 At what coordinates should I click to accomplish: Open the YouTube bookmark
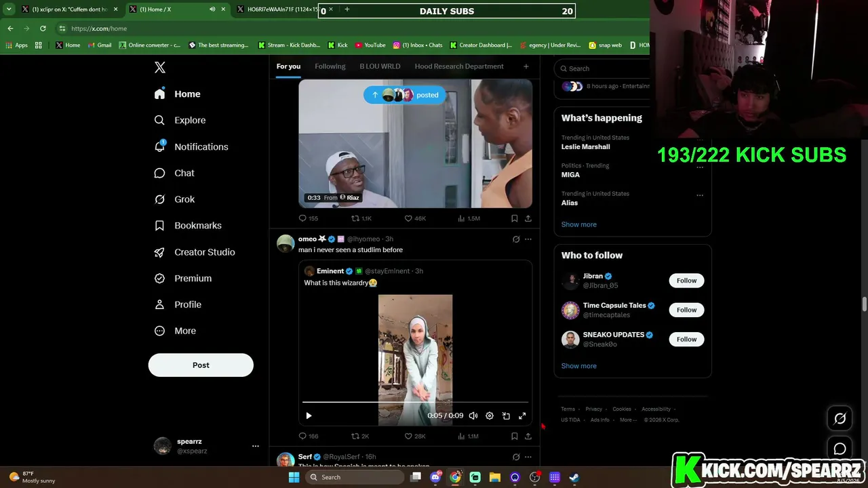(370, 45)
